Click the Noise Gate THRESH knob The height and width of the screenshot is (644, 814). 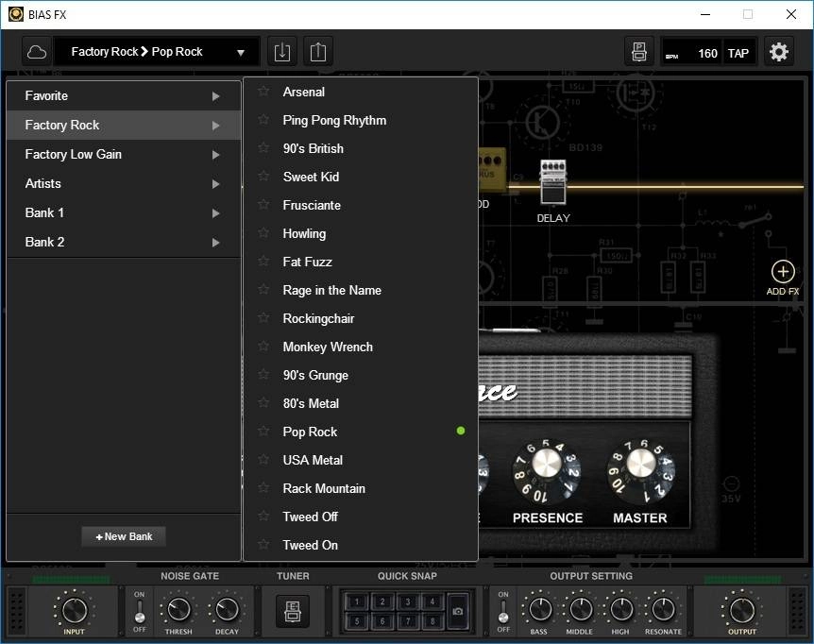tap(178, 609)
